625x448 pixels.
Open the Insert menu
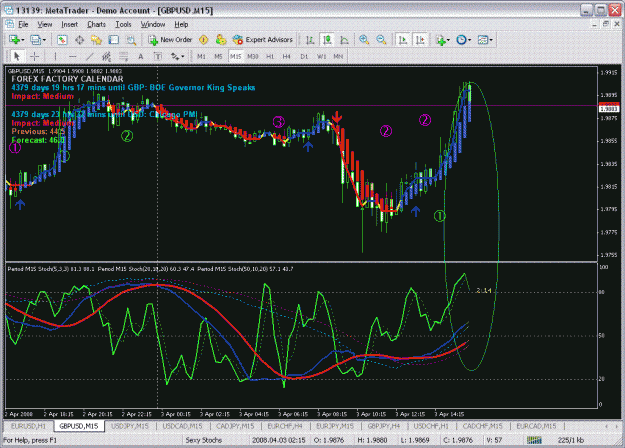[x=69, y=24]
